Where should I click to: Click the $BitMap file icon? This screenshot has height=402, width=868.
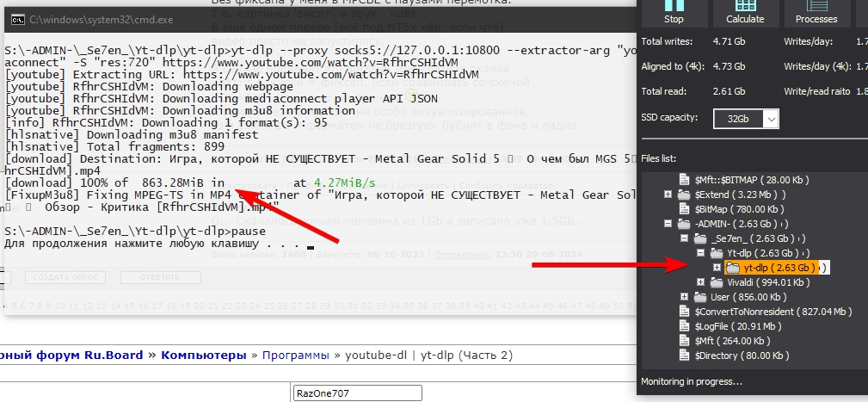686,209
